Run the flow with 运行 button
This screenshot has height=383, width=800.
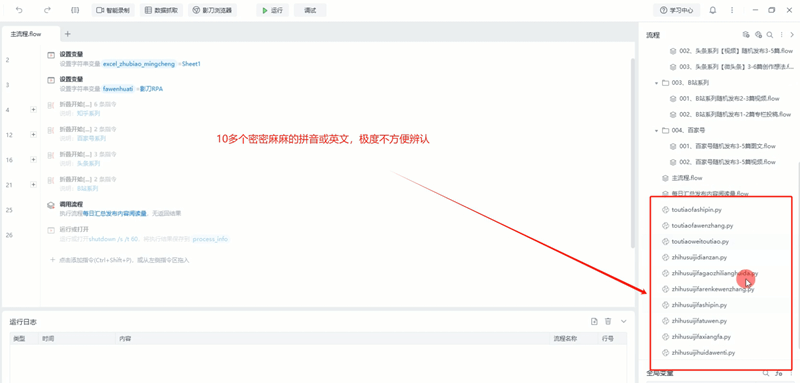[272, 10]
